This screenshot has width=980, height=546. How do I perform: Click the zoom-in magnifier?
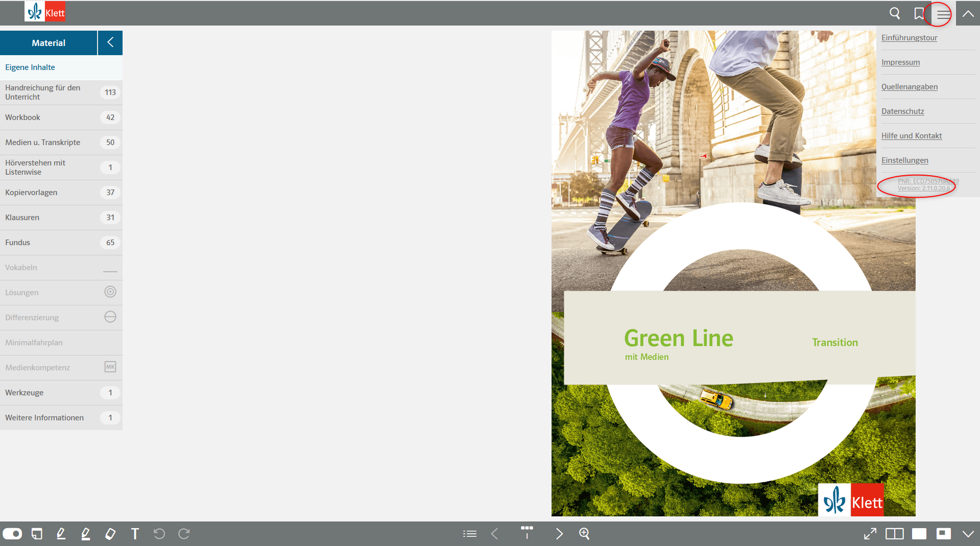[584, 534]
